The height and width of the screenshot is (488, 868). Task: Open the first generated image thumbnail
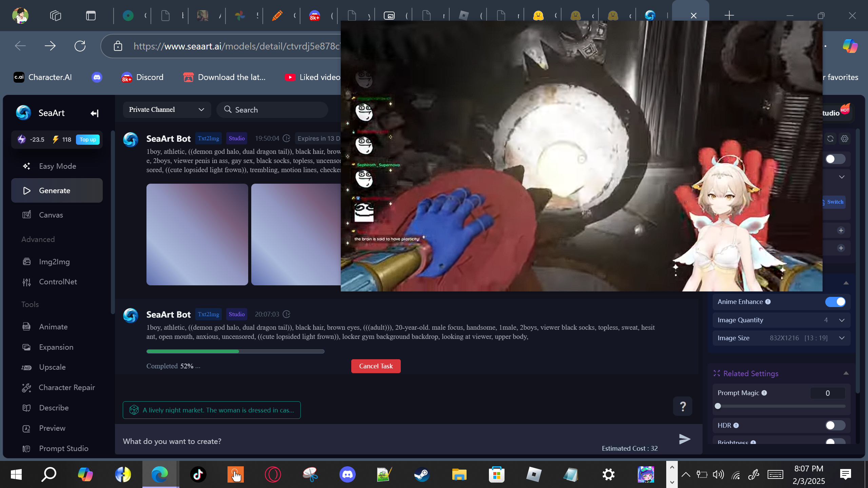pos(197,235)
